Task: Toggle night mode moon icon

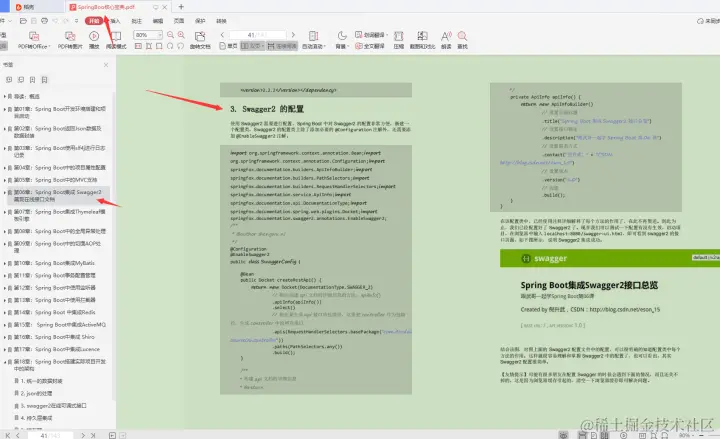Action: (x=342, y=36)
